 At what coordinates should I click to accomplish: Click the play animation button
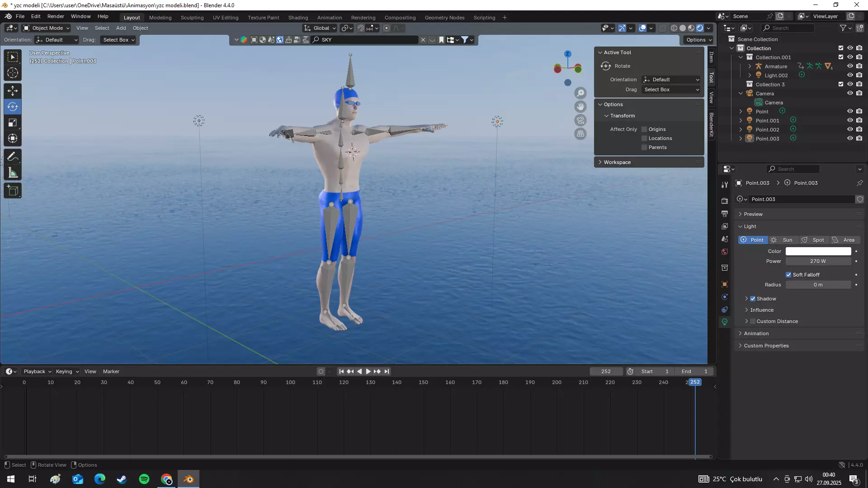[x=368, y=371]
